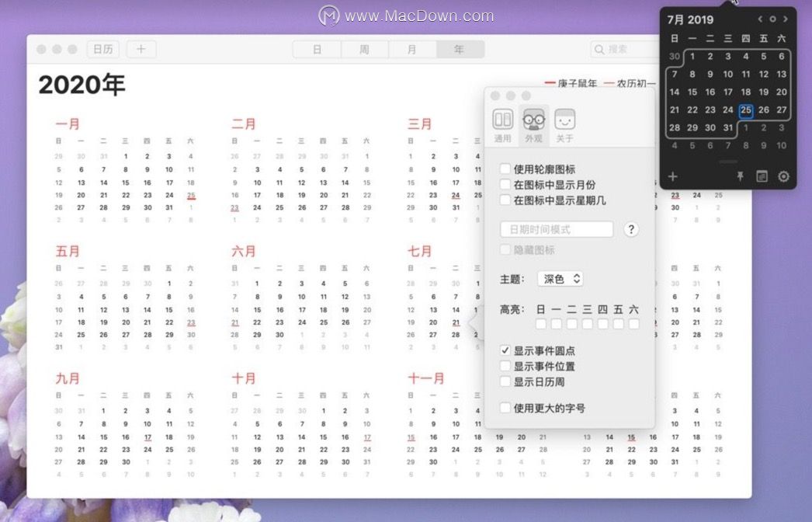Switch Calendar to 日 day view
The height and width of the screenshot is (522, 812).
(317, 49)
